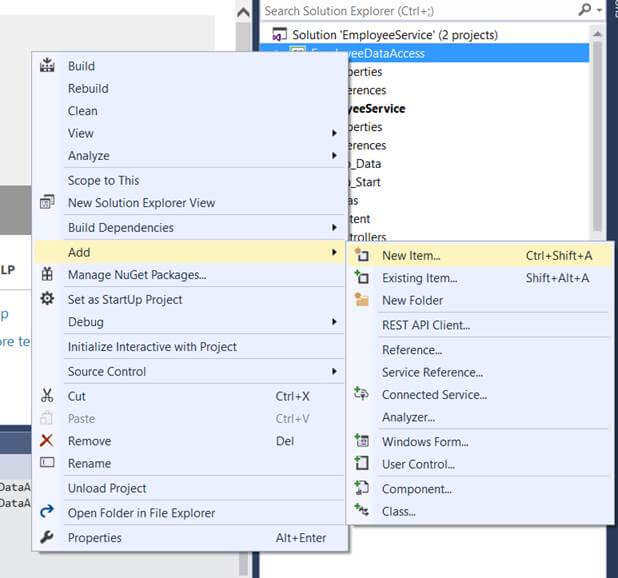
Task: Expand the Analyze submenu
Action: (x=334, y=156)
